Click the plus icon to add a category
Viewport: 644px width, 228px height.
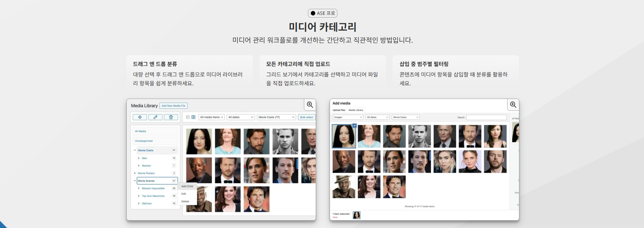click(140, 117)
